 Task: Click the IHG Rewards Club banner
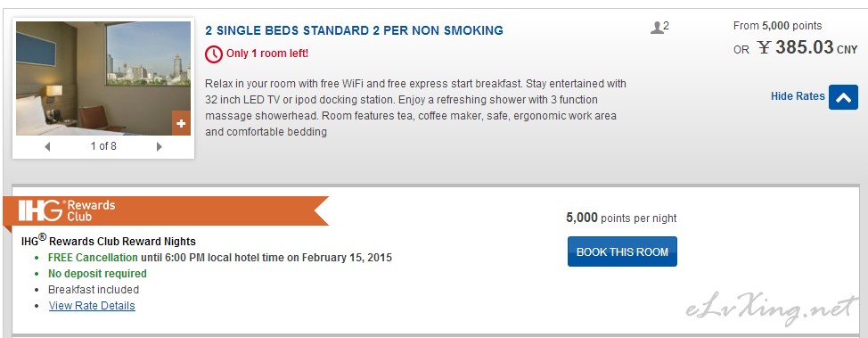(x=166, y=211)
